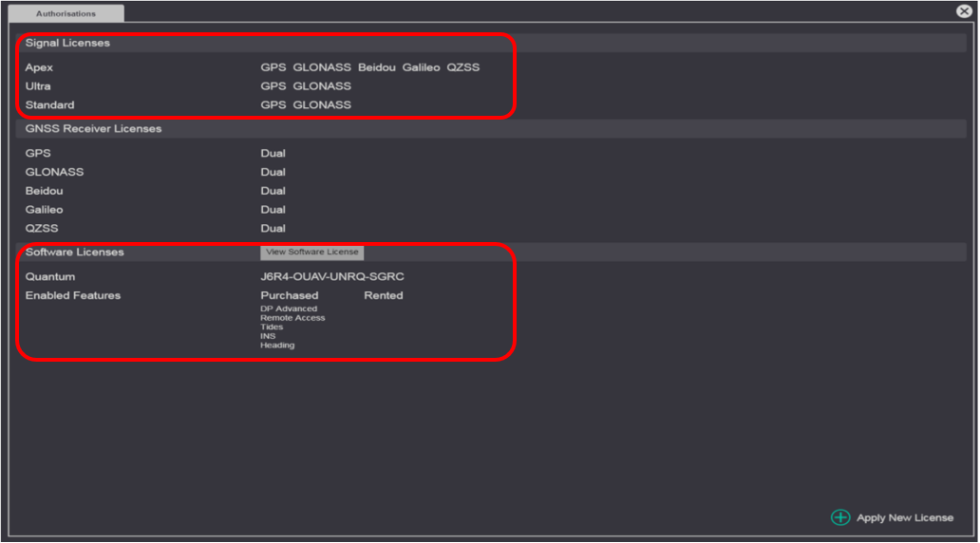
Task: Click the Enabled Features label
Action: coord(72,295)
